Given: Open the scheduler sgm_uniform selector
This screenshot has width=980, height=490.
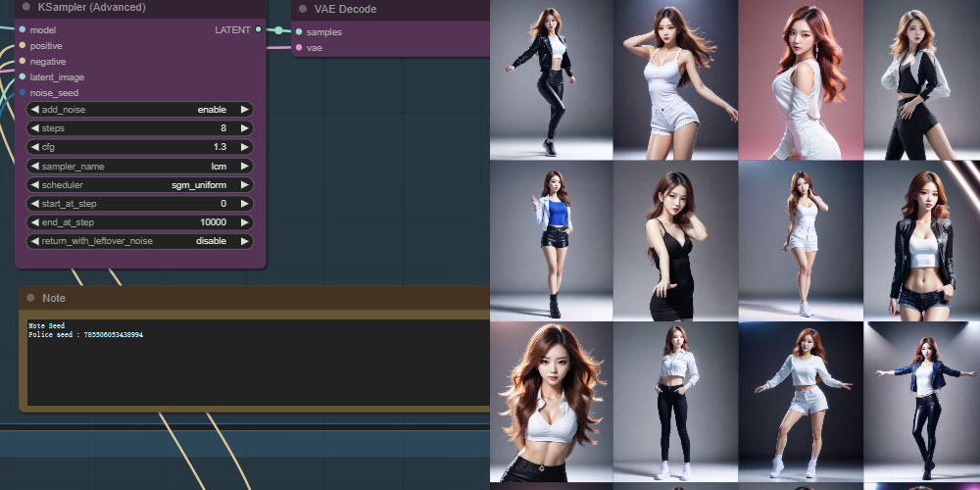Looking at the screenshot, I should pyautogui.click(x=140, y=185).
